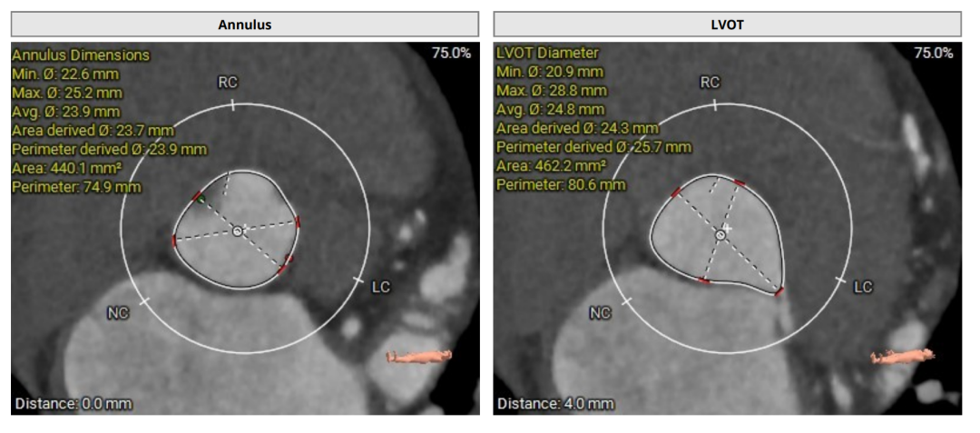This screenshot has width=980, height=433.
Task: Click the center point of the LVOT contour
Action: click(720, 234)
